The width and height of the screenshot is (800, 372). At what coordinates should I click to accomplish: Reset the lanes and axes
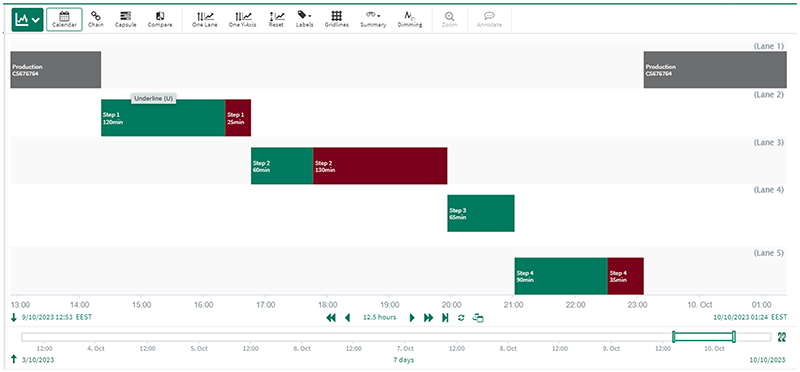(x=276, y=19)
